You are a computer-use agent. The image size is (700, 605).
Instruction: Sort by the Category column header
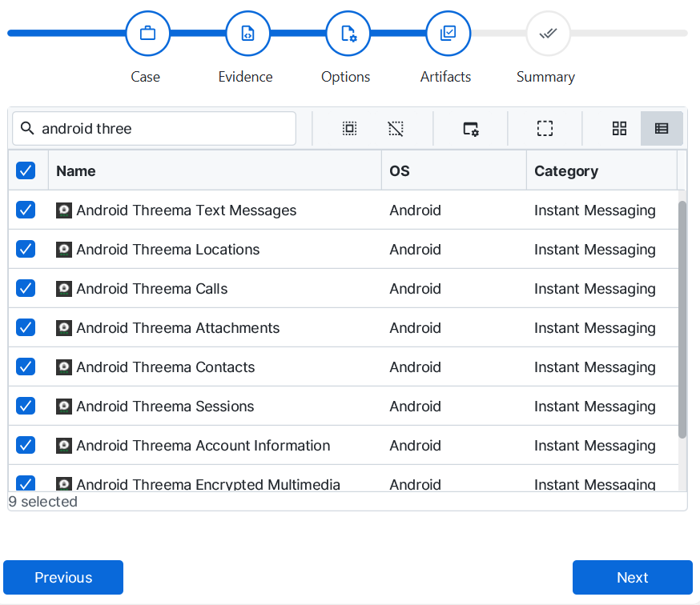pyautogui.click(x=566, y=170)
